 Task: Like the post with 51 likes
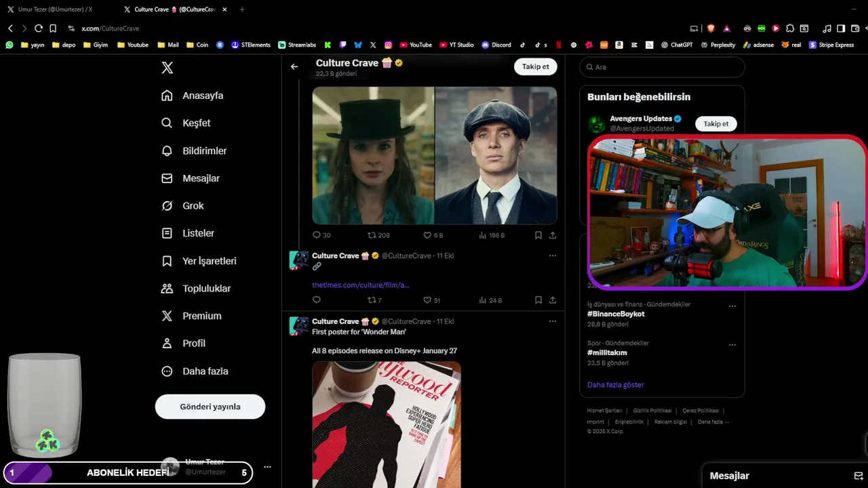point(431,300)
